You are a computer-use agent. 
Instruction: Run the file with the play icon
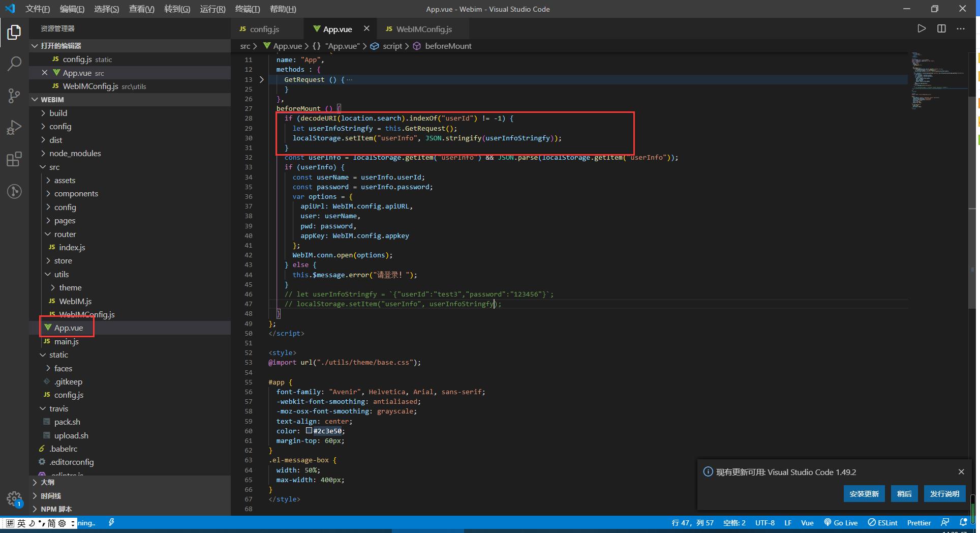(x=922, y=28)
